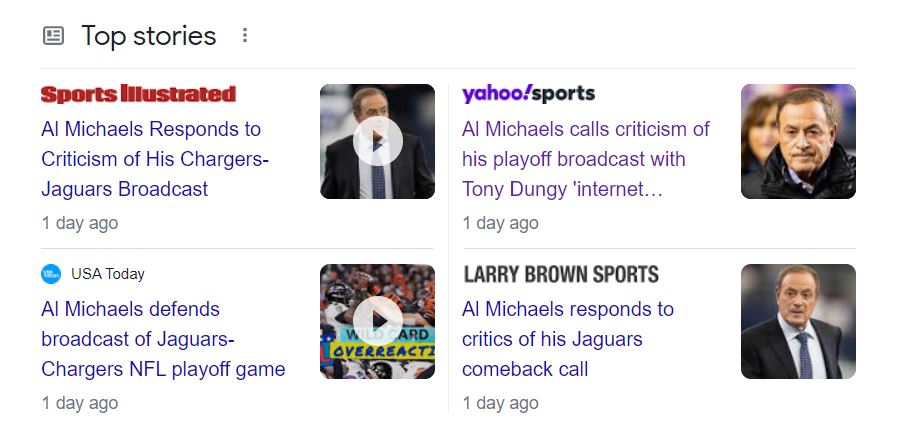Open 'Al Michaels defends broadcast' headline
909x429 pixels.
[163, 339]
